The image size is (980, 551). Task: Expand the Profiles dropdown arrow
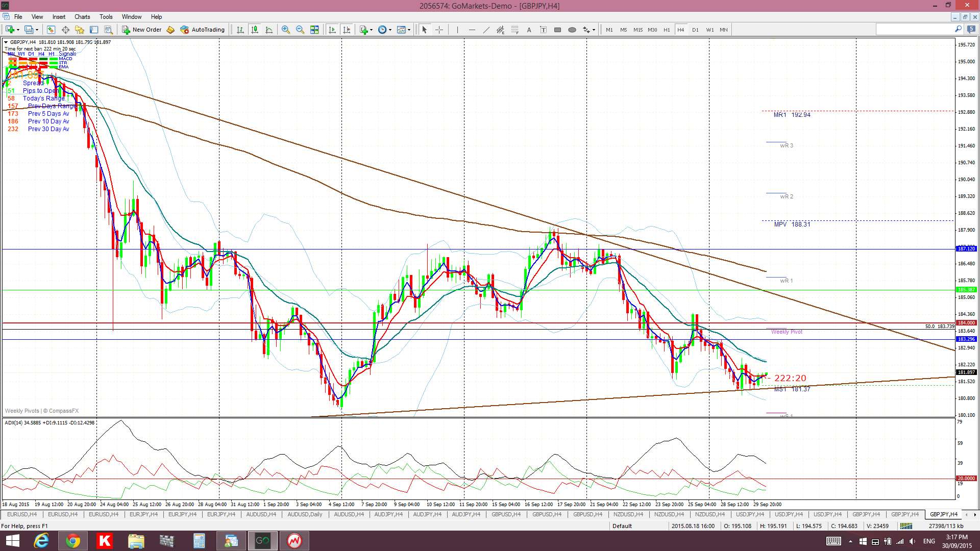coord(37,30)
